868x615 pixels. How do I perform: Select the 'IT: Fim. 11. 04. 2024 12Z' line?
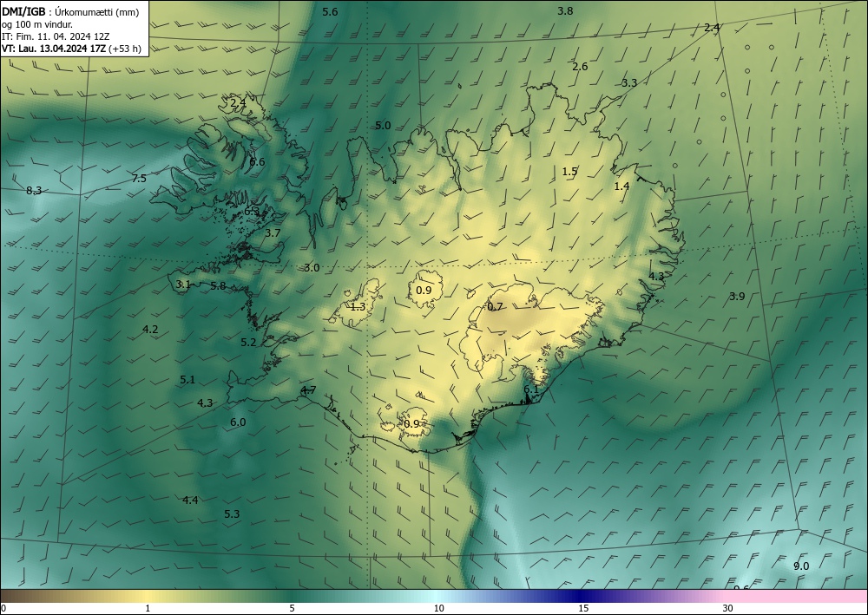pos(56,36)
